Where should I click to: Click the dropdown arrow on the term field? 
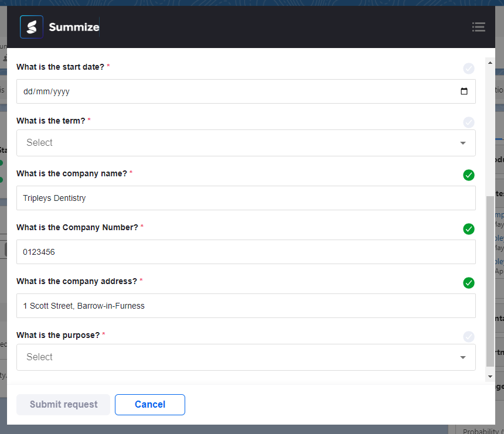tap(462, 142)
